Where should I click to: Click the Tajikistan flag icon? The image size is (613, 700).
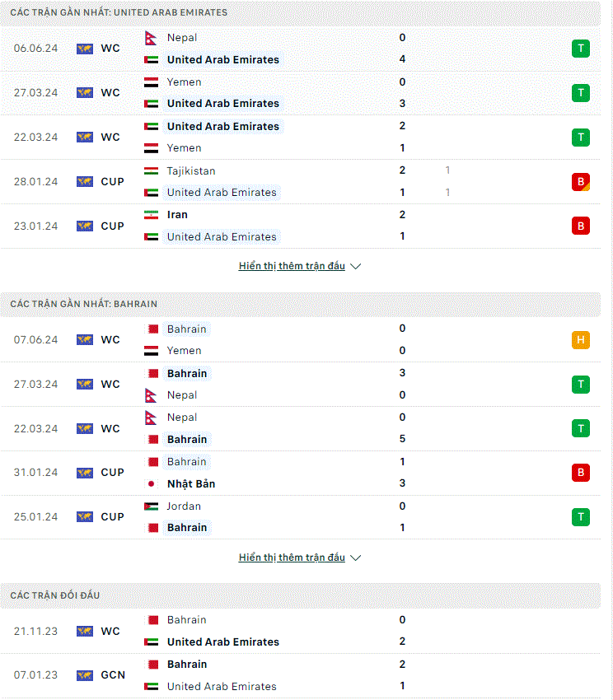pos(151,171)
